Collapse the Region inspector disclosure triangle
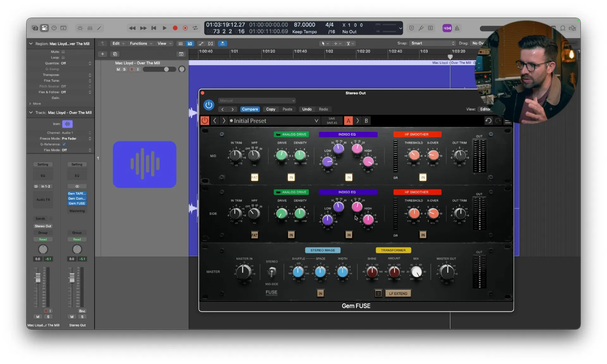This screenshot has width=607, height=364. (x=31, y=44)
